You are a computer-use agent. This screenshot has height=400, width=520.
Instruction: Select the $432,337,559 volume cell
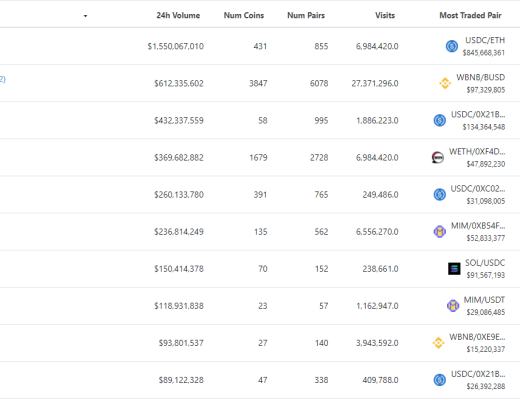point(179,120)
